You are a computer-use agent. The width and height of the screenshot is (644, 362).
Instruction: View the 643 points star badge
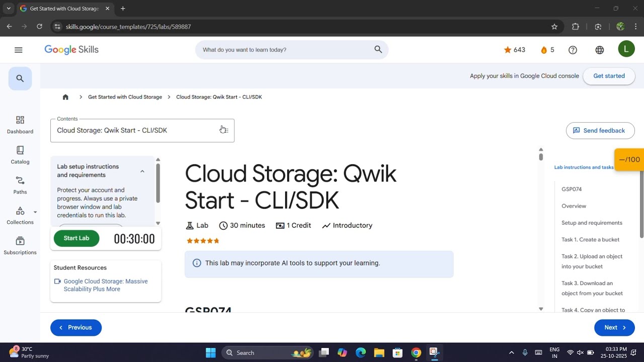click(514, 50)
